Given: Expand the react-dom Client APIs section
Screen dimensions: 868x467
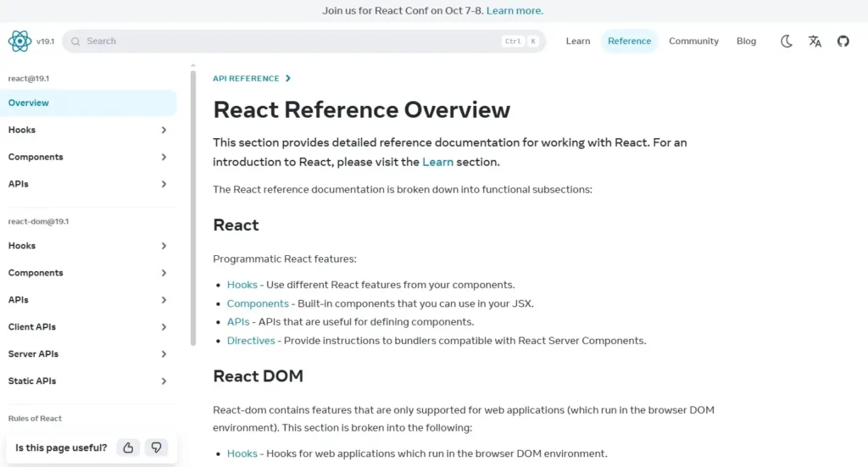Looking at the screenshot, I should pos(164,327).
